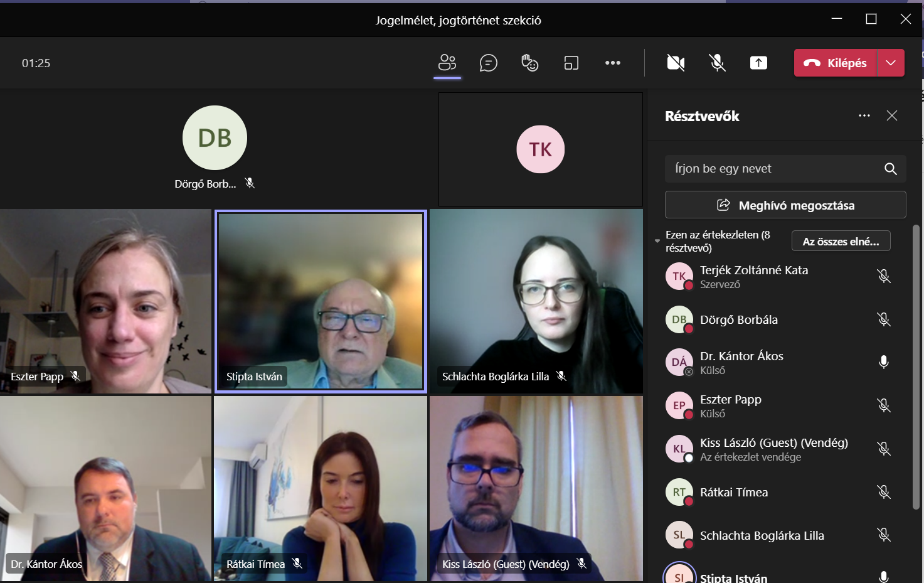Screen dimensions: 924x583
Task: Open raise hand reactions icon
Action: [530, 63]
